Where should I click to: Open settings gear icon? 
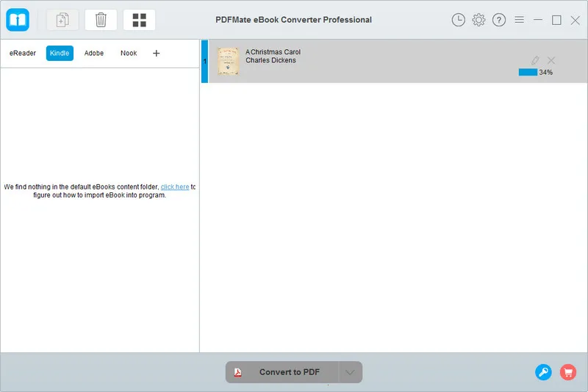coord(478,20)
